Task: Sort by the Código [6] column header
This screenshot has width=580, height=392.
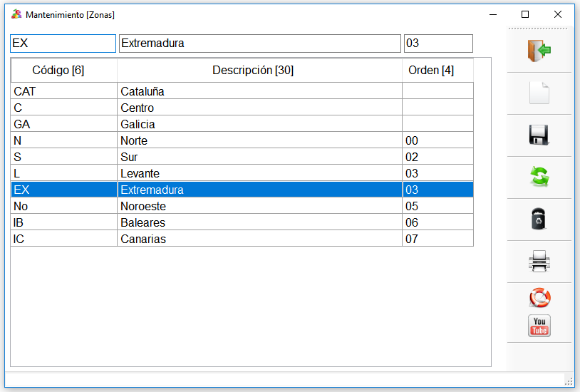Action: click(64, 71)
